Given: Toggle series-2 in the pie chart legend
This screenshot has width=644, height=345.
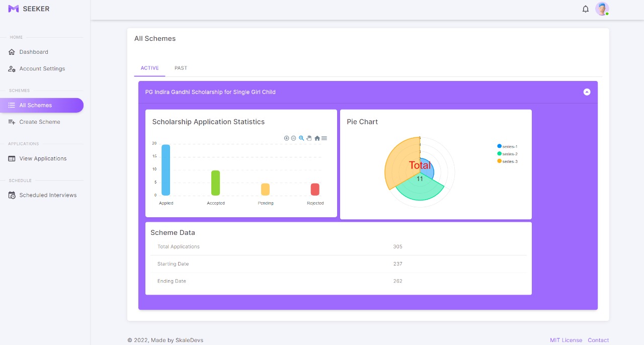Looking at the screenshot, I should [x=508, y=154].
